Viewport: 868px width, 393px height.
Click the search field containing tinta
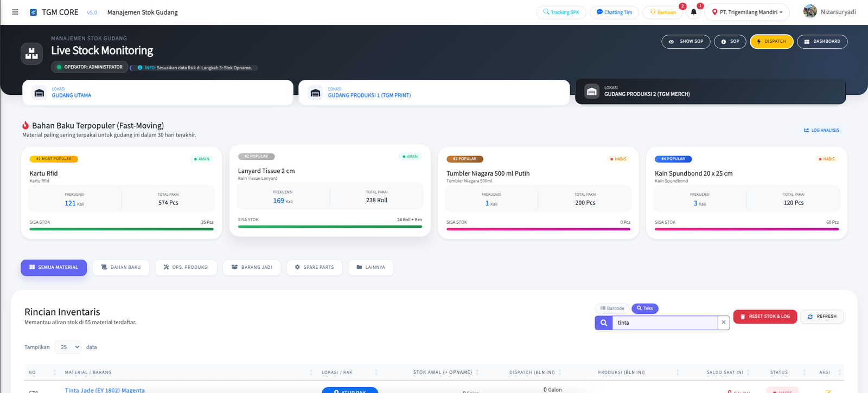coord(665,323)
